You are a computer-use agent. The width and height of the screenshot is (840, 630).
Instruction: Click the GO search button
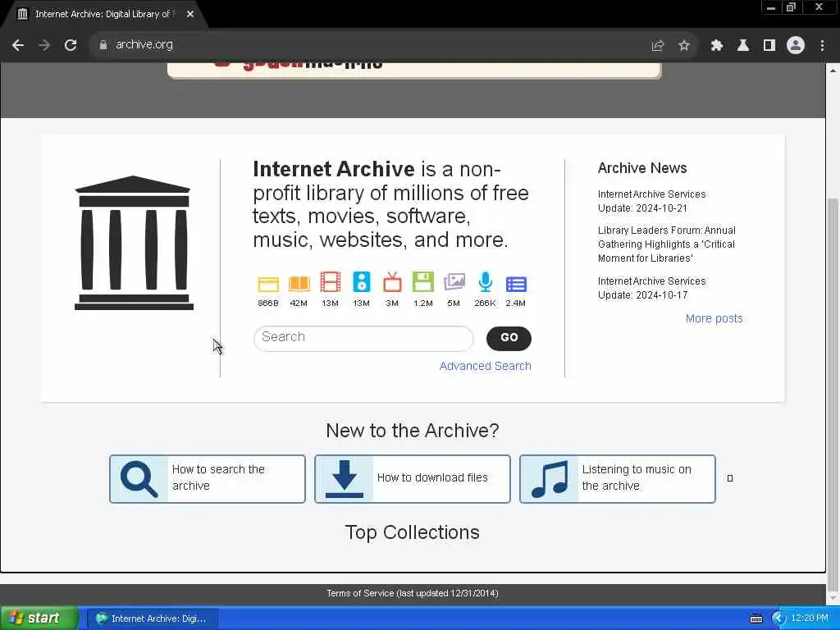click(x=509, y=338)
